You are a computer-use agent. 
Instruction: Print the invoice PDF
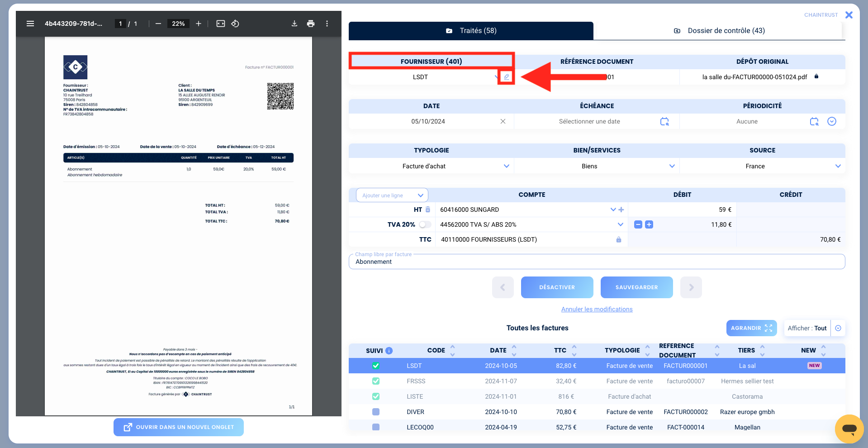click(x=311, y=24)
